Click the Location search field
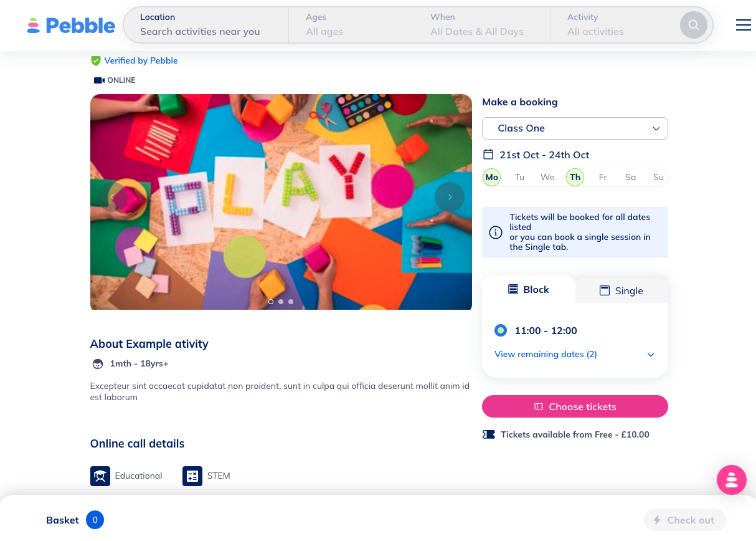The height and width of the screenshot is (541, 756). click(x=206, y=25)
